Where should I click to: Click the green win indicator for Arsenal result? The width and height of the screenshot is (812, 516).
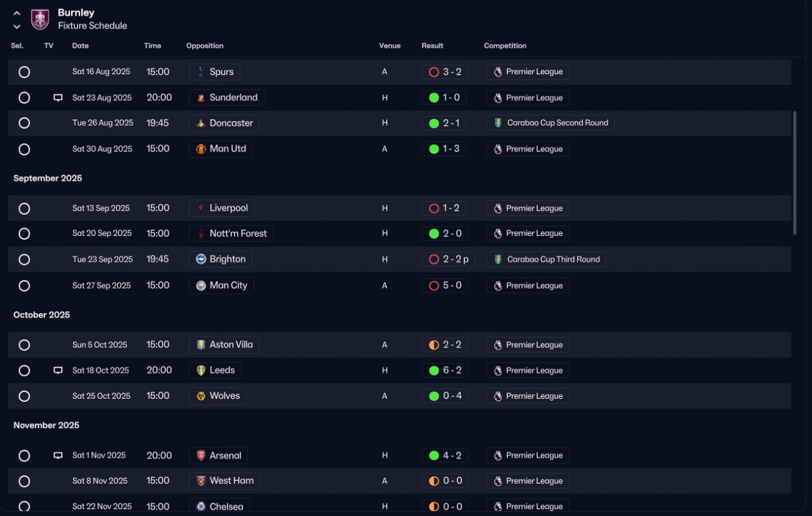click(x=434, y=455)
